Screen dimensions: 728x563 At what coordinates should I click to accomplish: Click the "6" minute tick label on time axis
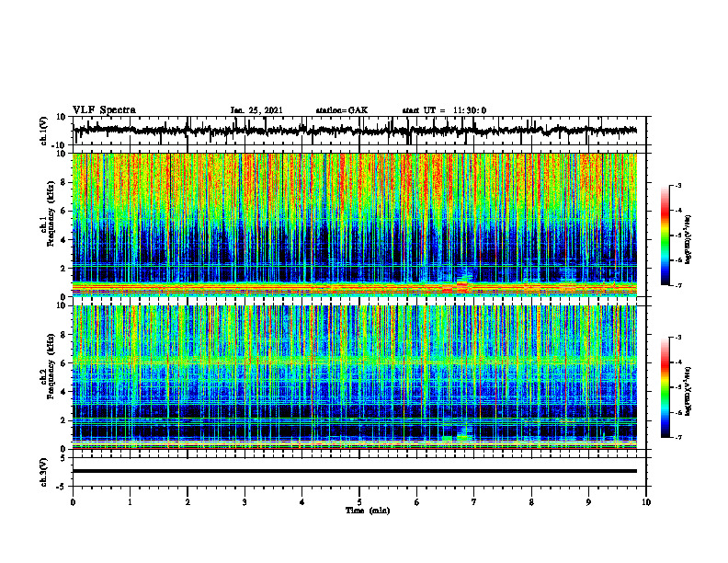click(x=417, y=502)
